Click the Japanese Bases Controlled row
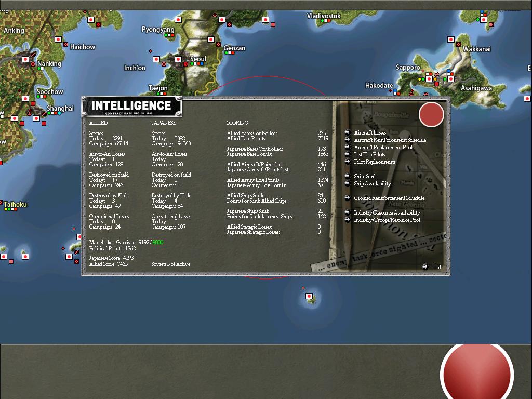The height and width of the screenshot is (399, 532). point(276,149)
